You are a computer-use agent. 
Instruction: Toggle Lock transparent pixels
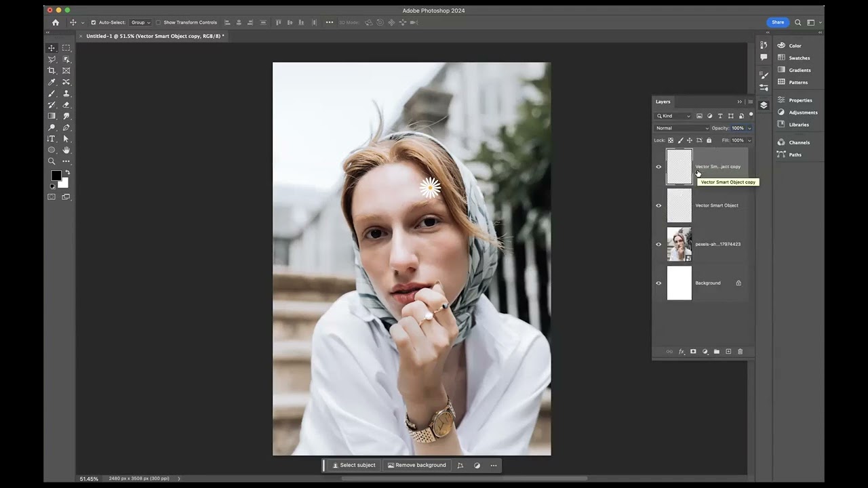671,140
